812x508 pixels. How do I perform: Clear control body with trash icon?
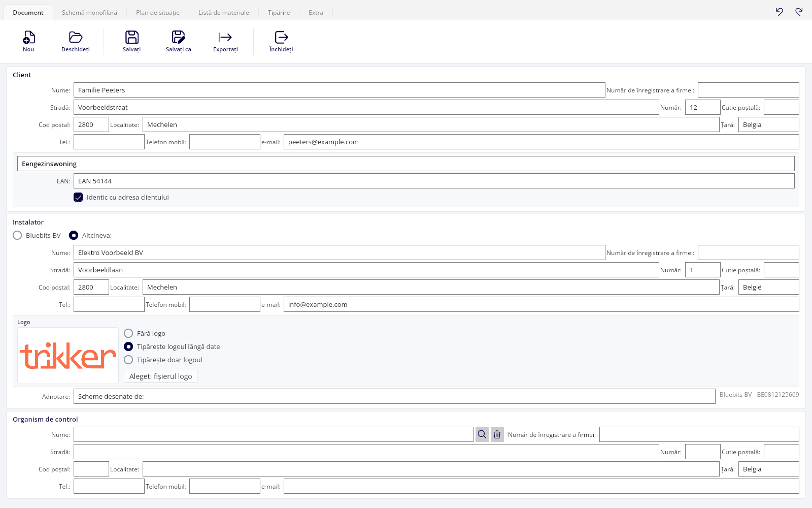pos(497,434)
